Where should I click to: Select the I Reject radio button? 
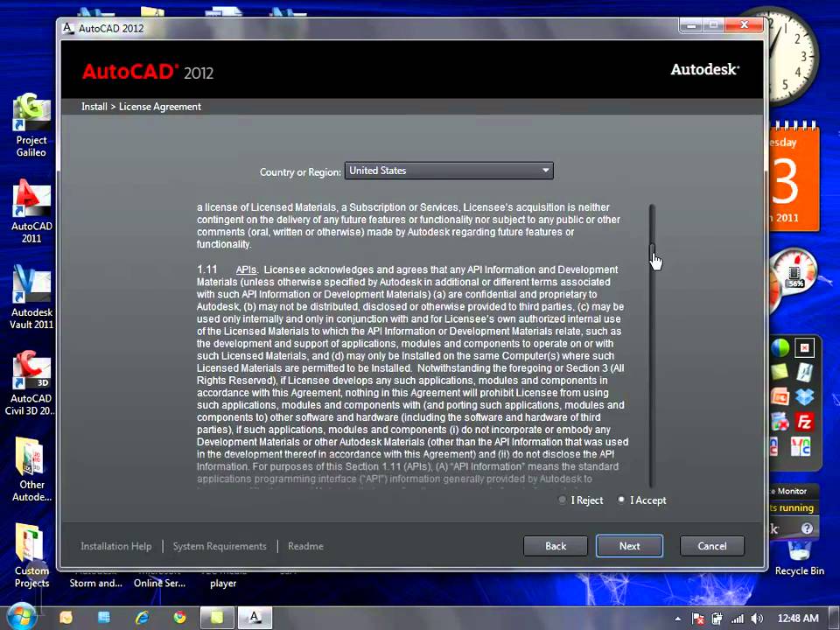(562, 500)
